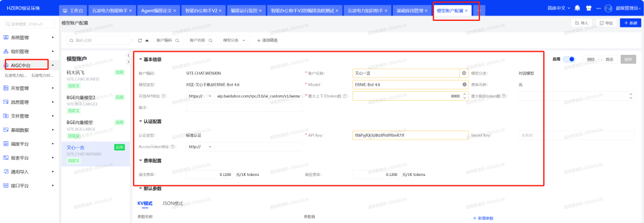644x223 pixels.
Task: Open the theme shirt icon
Action: pyautogui.click(x=588, y=8)
